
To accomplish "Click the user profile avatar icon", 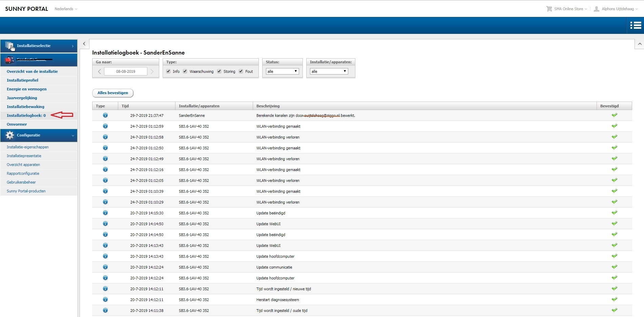I will (597, 9).
